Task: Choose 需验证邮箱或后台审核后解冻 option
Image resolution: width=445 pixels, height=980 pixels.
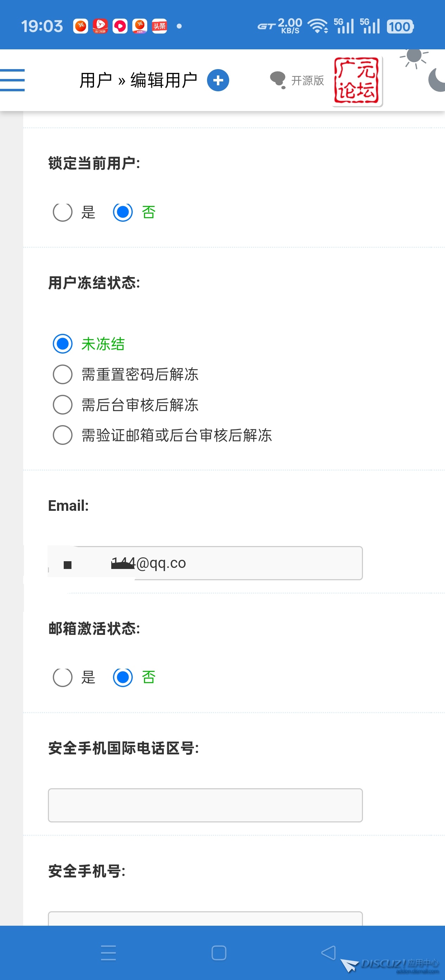Action: point(63,435)
